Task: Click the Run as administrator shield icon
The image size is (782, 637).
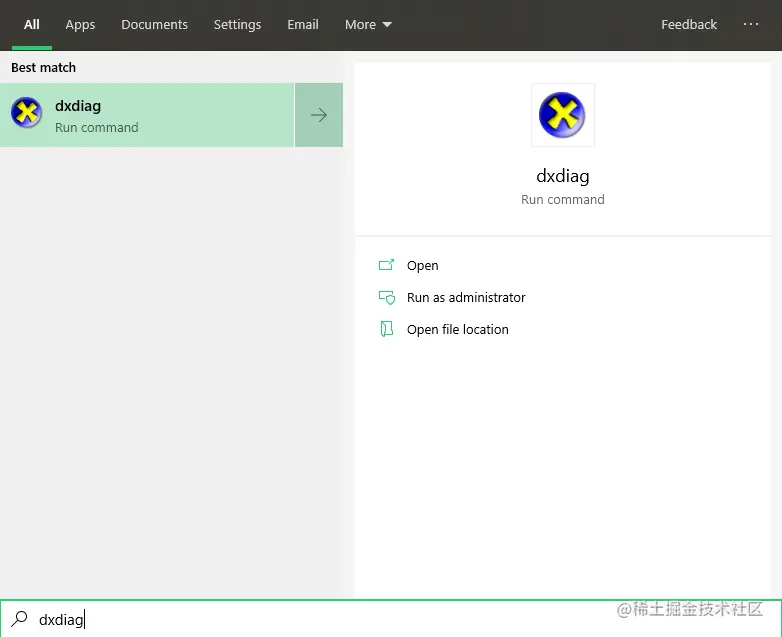Action: (x=387, y=297)
